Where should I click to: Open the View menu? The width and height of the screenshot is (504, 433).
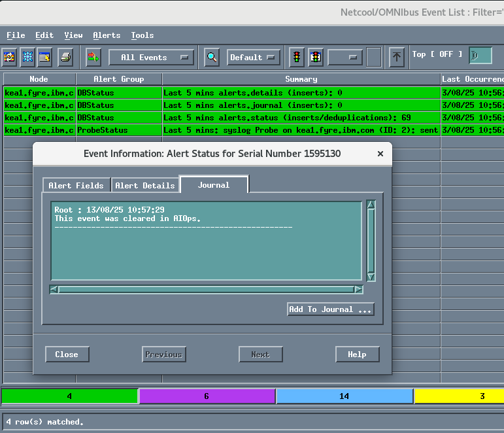click(73, 35)
